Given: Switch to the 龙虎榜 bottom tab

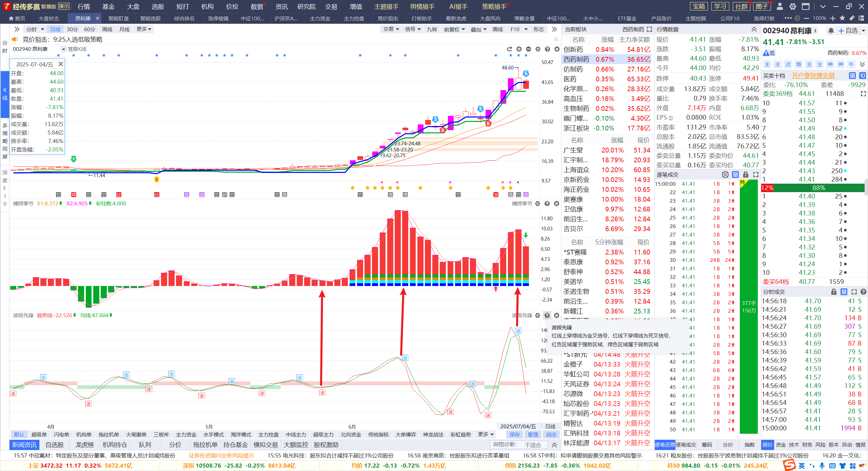Looking at the screenshot, I should coord(84,445).
